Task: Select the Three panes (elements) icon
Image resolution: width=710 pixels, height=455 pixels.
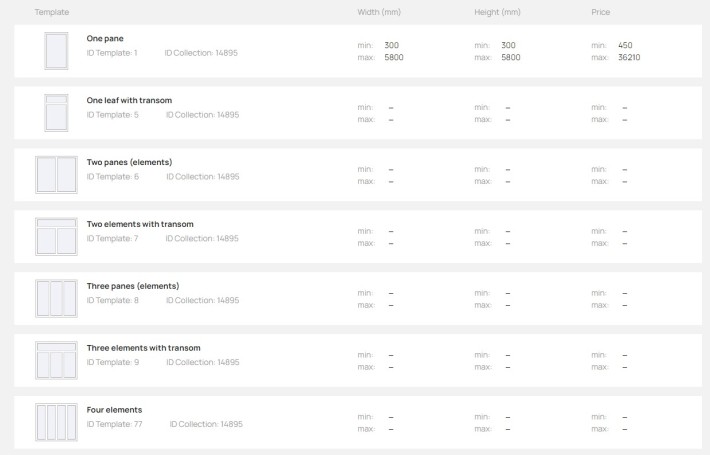Action: pos(56,298)
